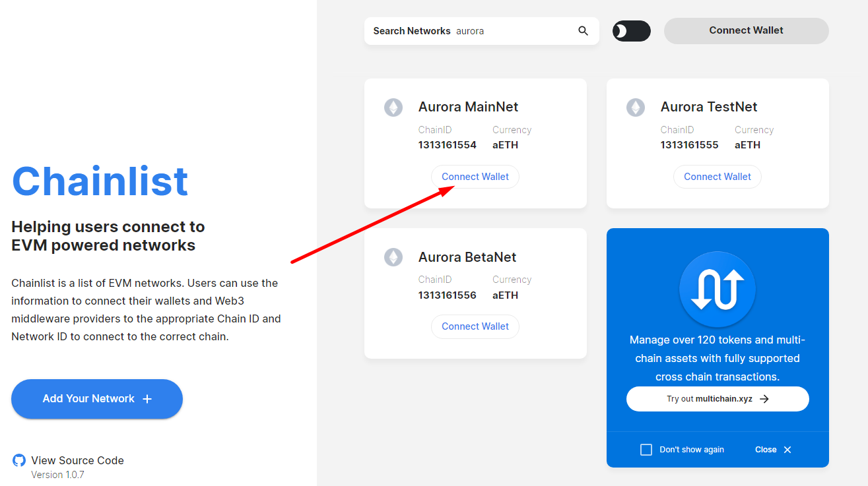
Task: Connect wallet for Aurora MainNet
Action: 475,177
